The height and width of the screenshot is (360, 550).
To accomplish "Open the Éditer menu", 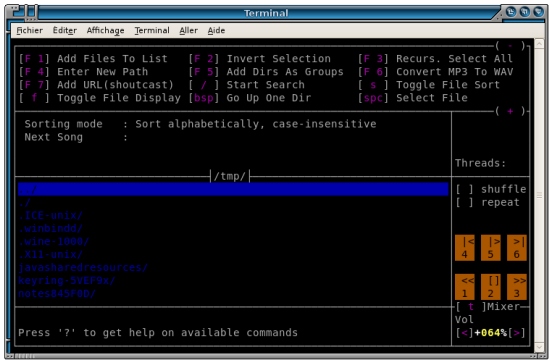I will (x=65, y=31).
